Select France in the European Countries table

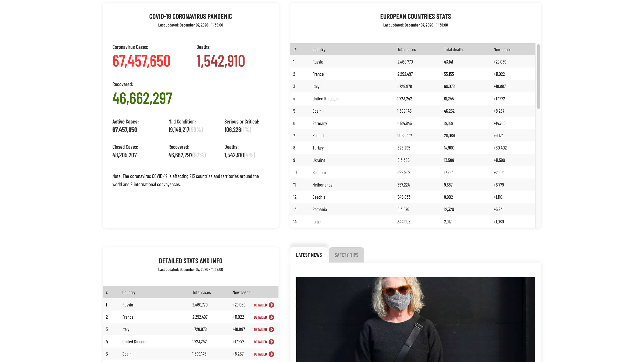[413, 74]
